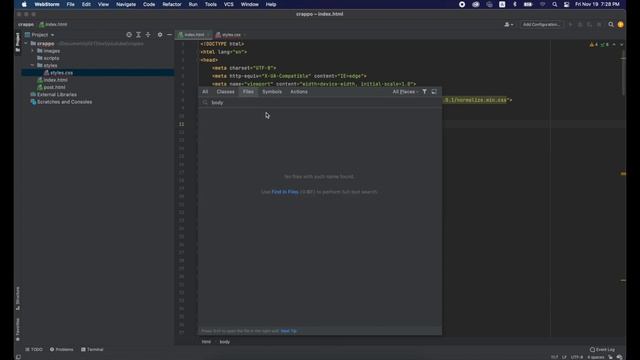This screenshot has width=640, height=360.
Task: Open All Places scope dropdown
Action: tap(405, 92)
